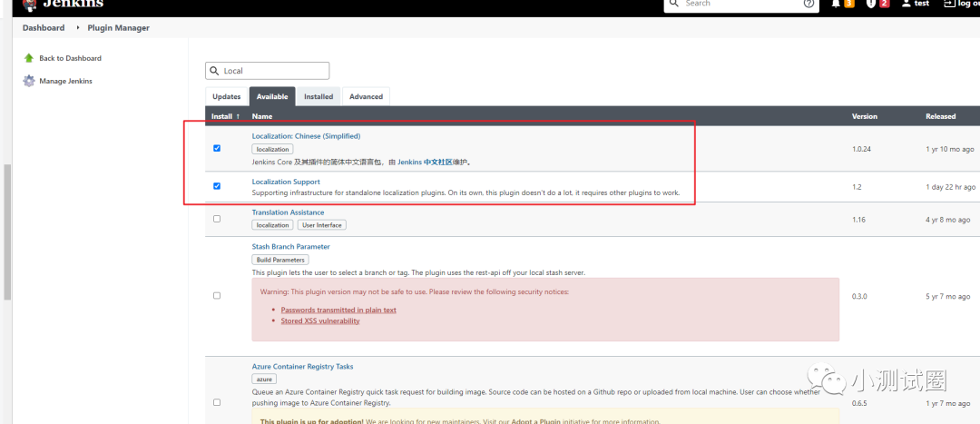980x424 pixels.
Task: Sort by the Install column header
Action: pyautogui.click(x=226, y=116)
